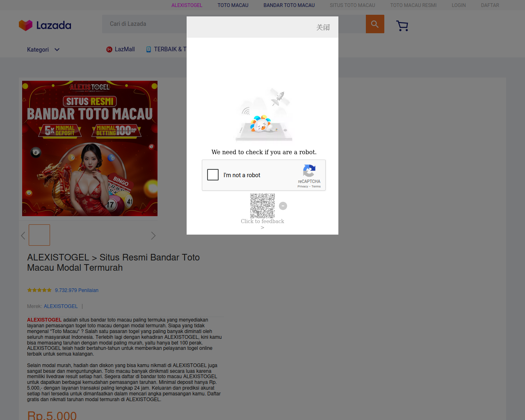Click the reCAPTCHA logo icon

point(309,171)
